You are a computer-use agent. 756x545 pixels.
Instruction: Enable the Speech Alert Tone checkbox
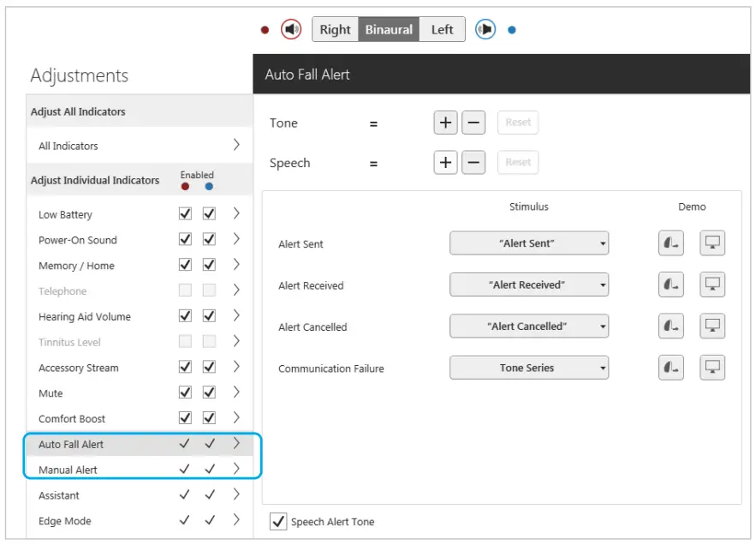point(277,521)
